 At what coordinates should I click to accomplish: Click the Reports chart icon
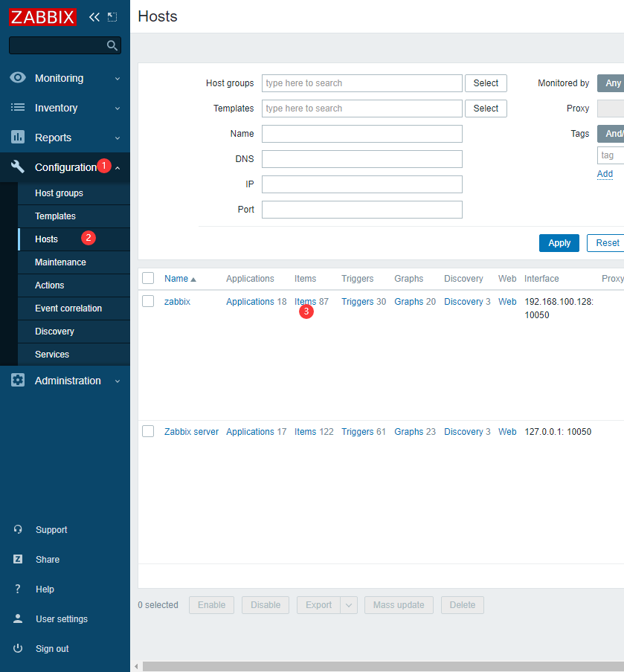(18, 137)
